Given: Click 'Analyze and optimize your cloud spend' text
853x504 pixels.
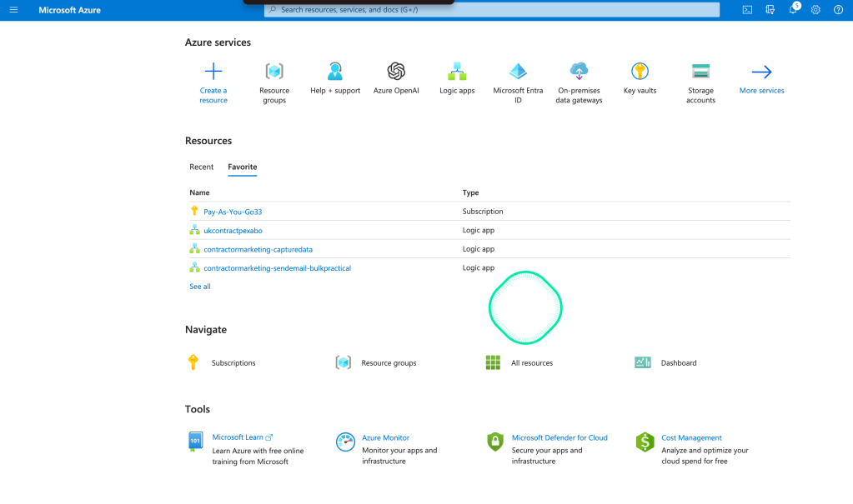Looking at the screenshot, I should coord(705,456).
